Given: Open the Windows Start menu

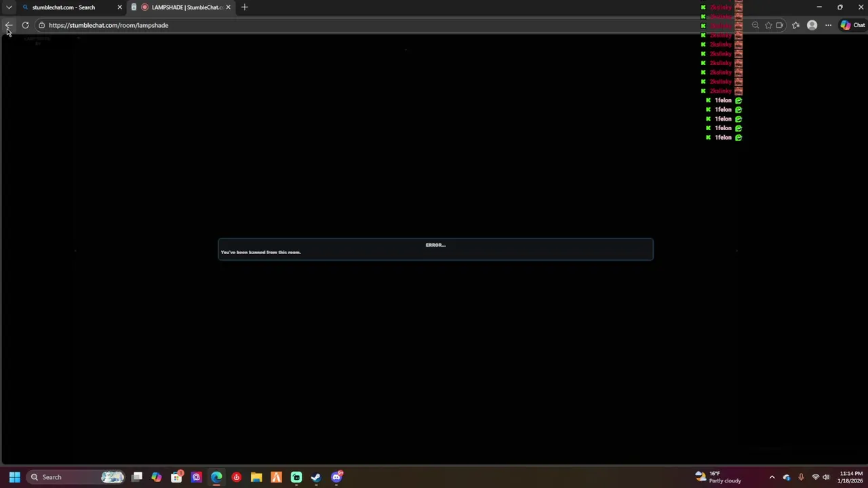Looking at the screenshot, I should pyautogui.click(x=14, y=477).
